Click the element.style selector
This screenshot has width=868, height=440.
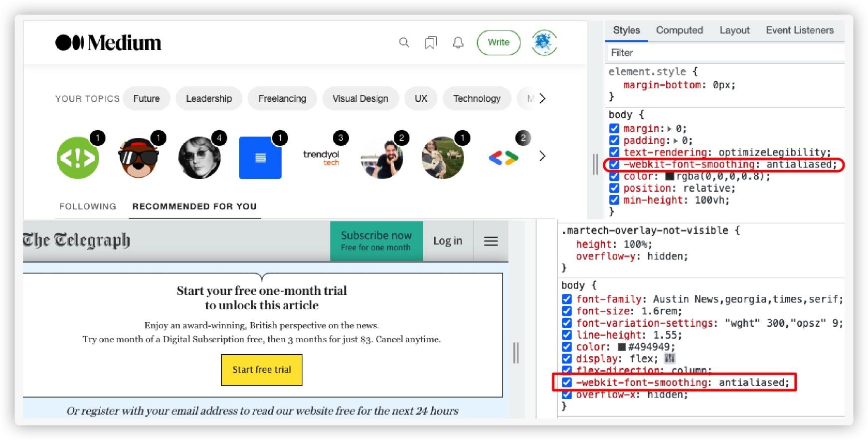[647, 72]
